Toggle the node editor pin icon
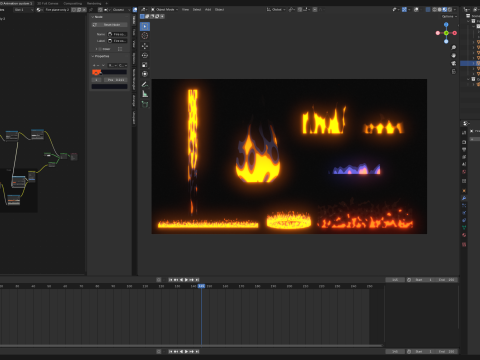480x360 pixels. click(91, 10)
